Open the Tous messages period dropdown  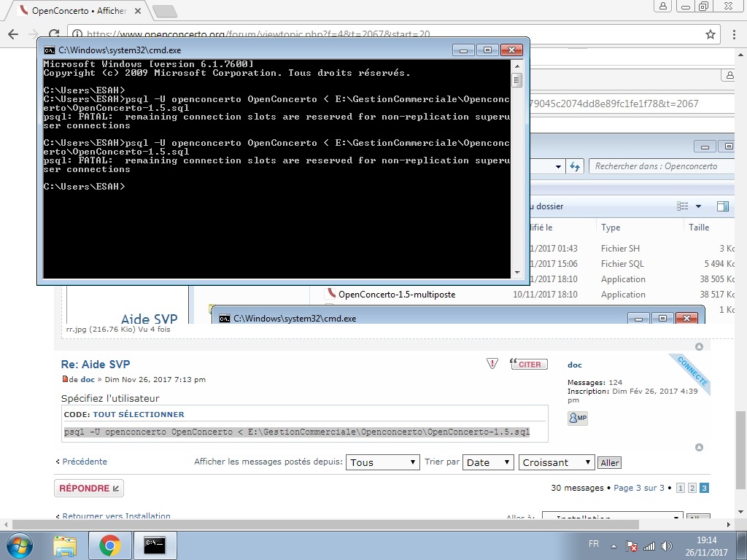point(382,462)
